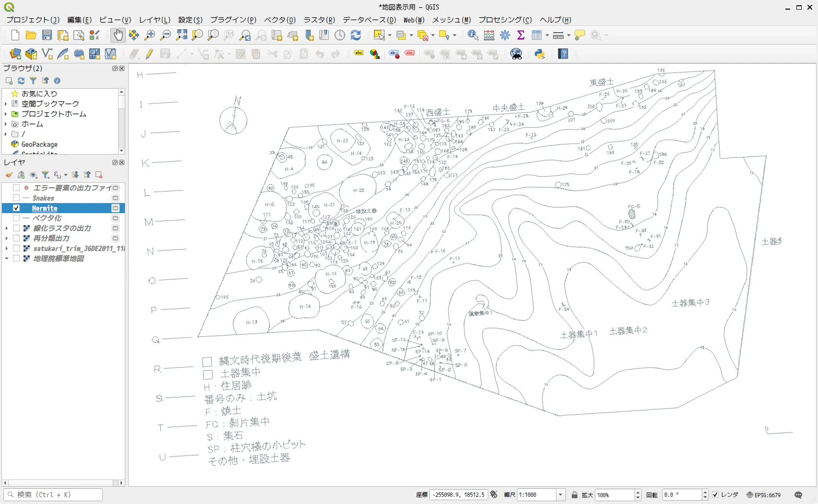Toggle the レンダ render checkbox

click(x=715, y=495)
